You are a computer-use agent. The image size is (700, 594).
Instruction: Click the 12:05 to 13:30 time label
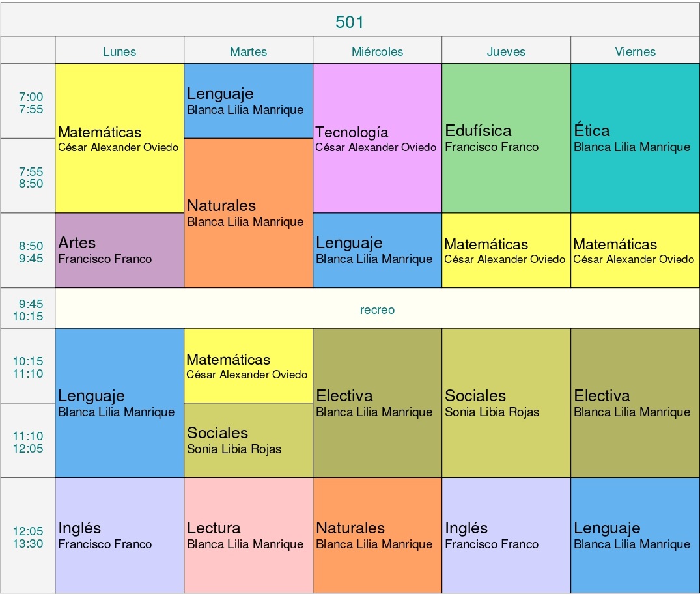pyautogui.click(x=28, y=537)
